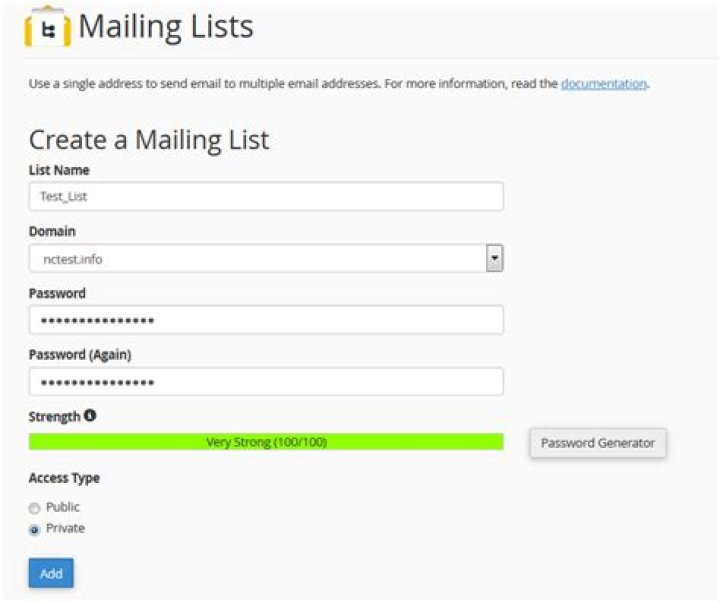
Task: Click the Strength info icon
Action: (90, 416)
